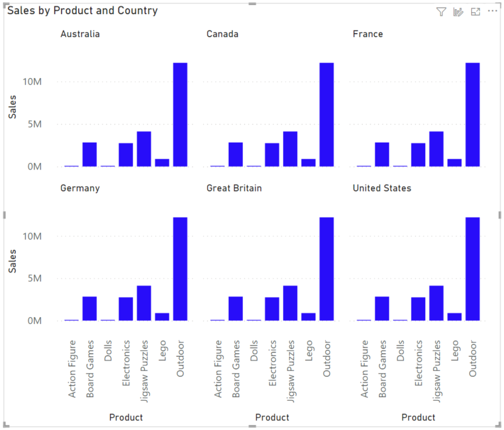Enter focus mode with the expand icon
The image size is (504, 430).
475,12
